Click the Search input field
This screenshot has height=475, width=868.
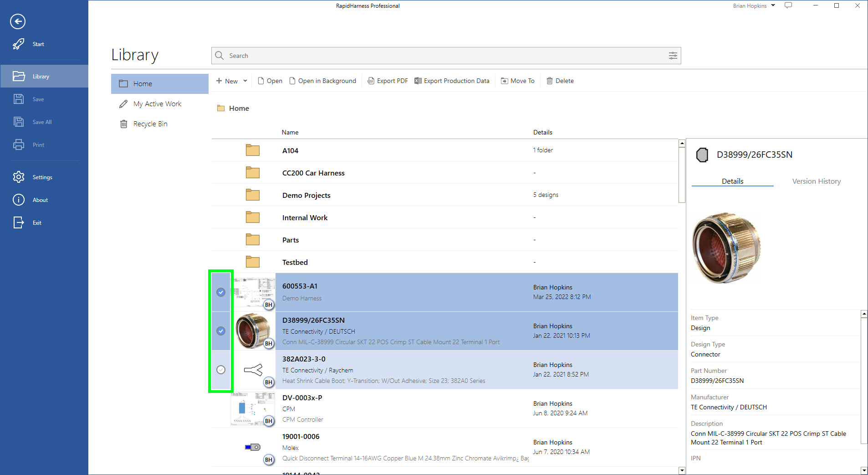pyautogui.click(x=446, y=56)
